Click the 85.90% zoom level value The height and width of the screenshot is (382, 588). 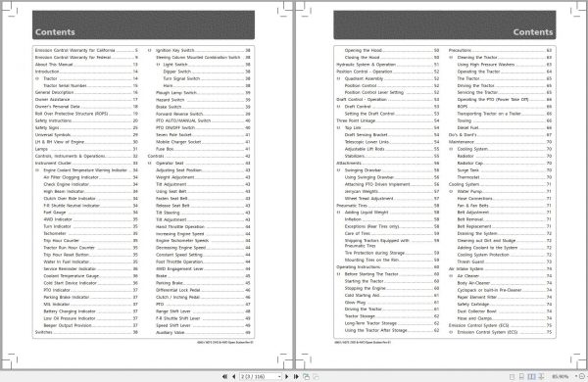click(x=560, y=376)
